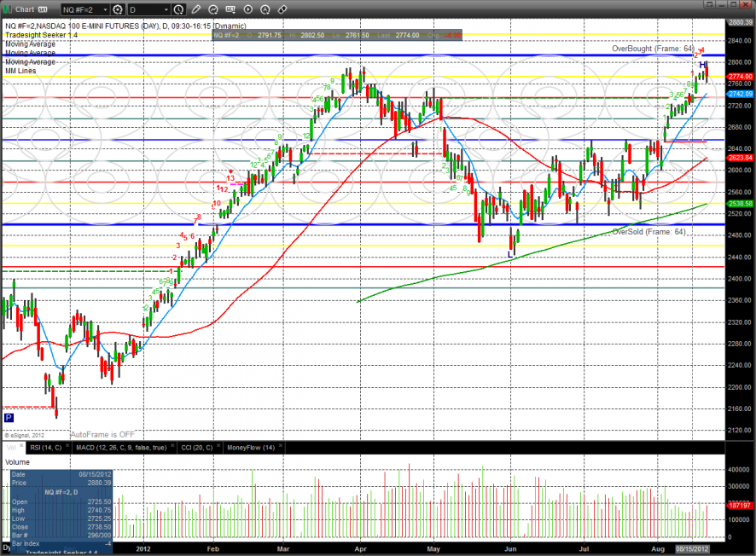Click the Volume pane title
The image size is (756, 556).
coord(17,462)
